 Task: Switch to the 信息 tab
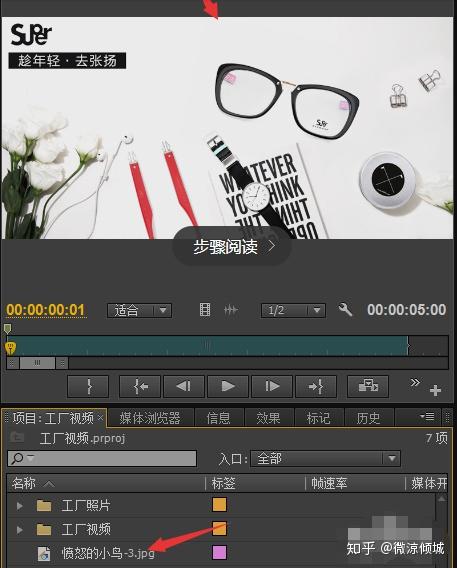[218, 418]
